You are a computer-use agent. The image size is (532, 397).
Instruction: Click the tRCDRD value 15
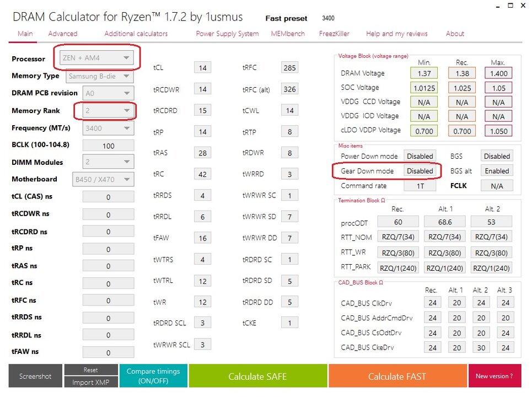tap(202, 110)
